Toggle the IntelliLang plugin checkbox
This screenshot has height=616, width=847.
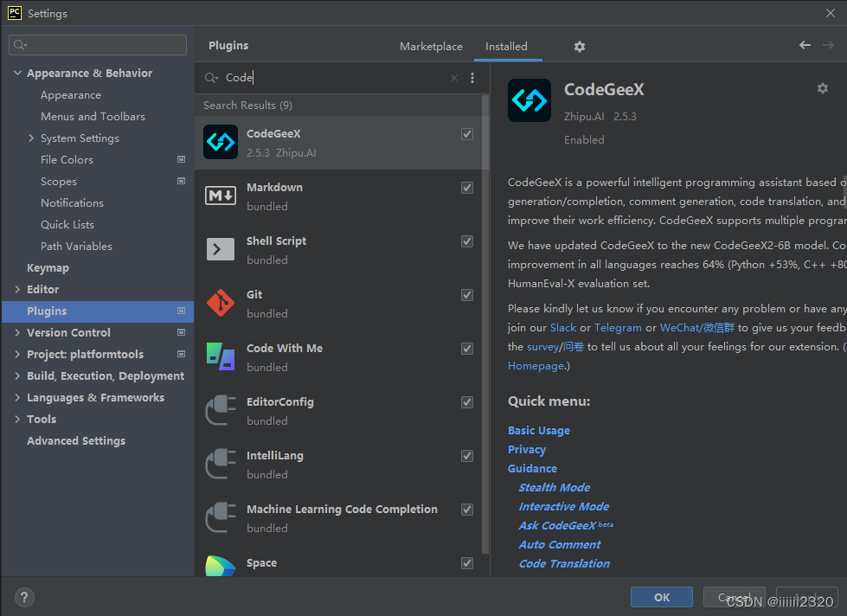coord(467,456)
